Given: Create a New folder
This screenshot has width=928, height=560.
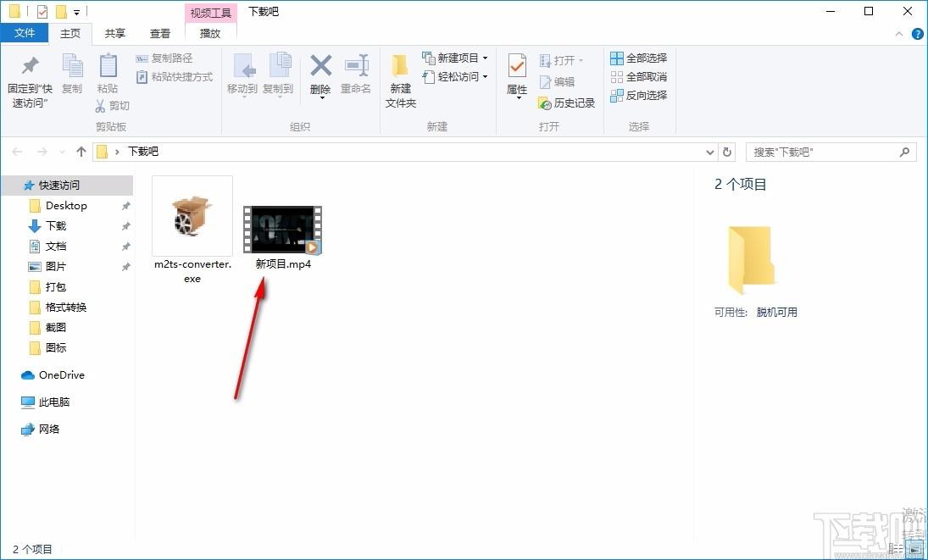Looking at the screenshot, I should point(401,81).
